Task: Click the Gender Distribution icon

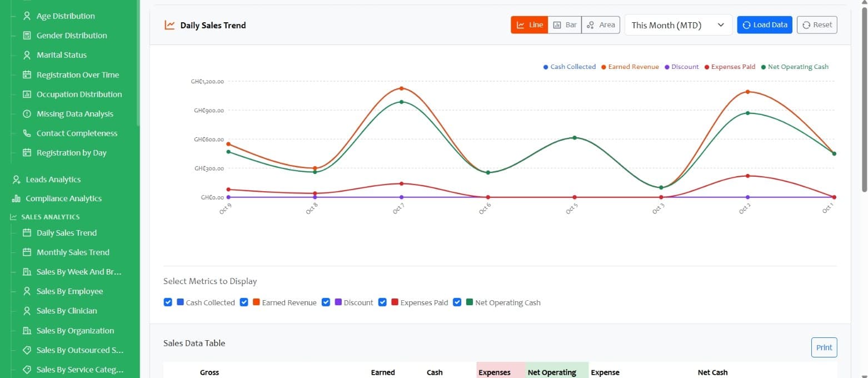Action: [27, 36]
